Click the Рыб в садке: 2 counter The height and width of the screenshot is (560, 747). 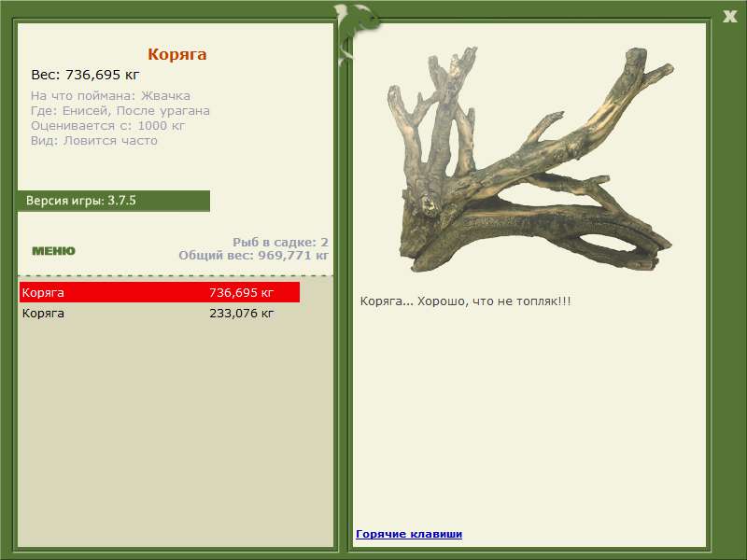(280, 243)
